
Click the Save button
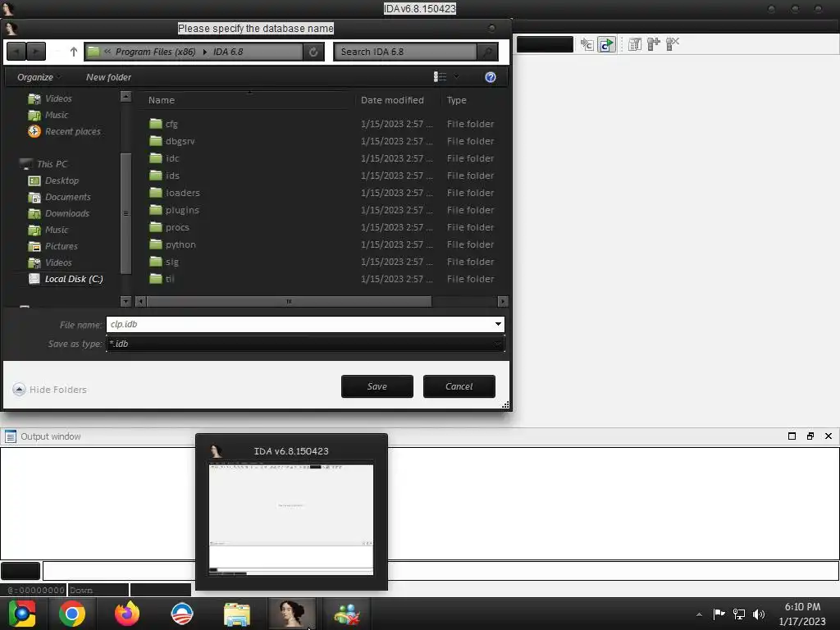(377, 386)
